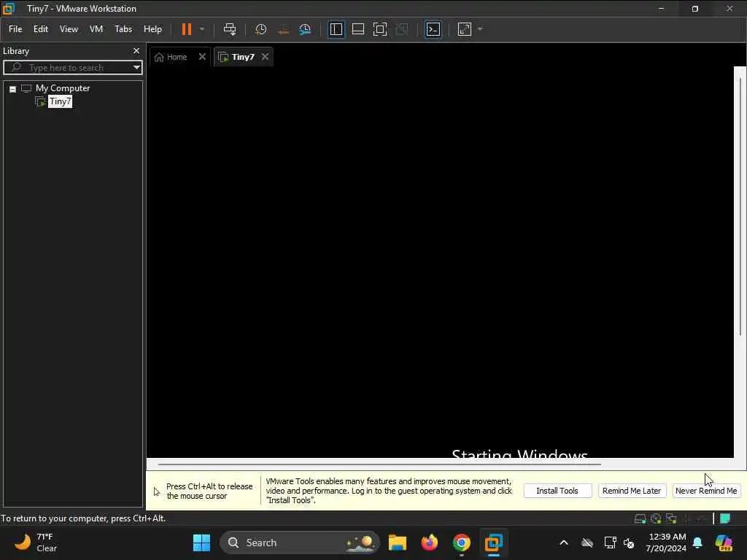Click the taskbar Search box
Viewport: 747px width, 560px height.
coord(300,542)
